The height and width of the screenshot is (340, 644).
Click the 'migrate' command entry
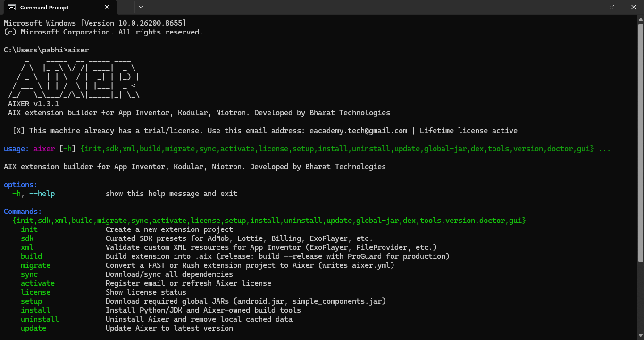[x=35, y=265]
